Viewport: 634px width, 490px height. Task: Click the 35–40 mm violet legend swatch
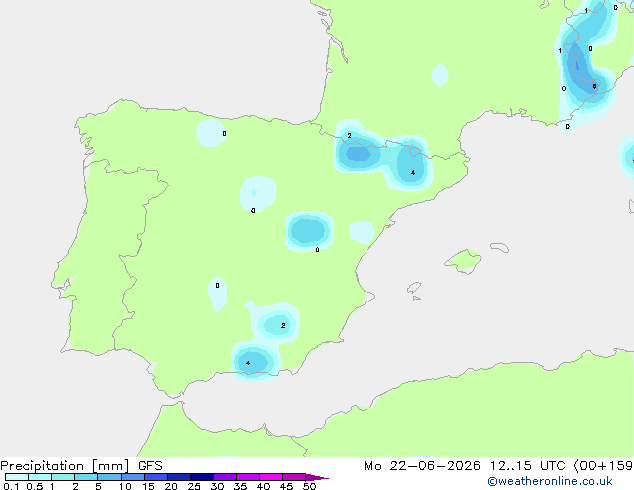click(x=247, y=477)
